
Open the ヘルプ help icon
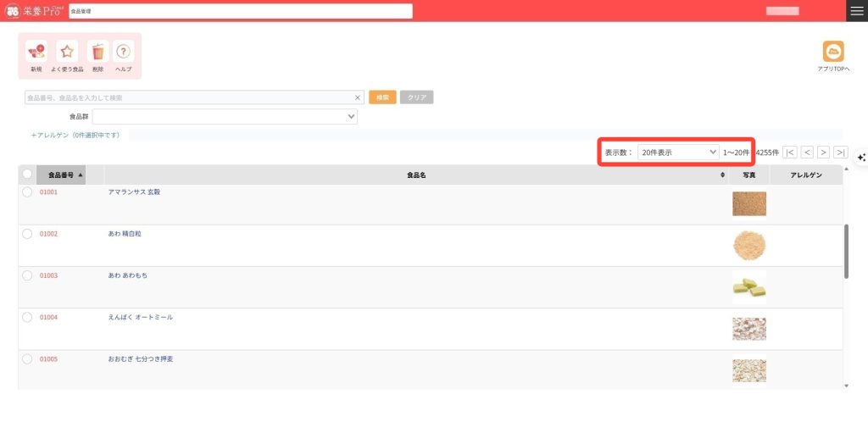124,52
